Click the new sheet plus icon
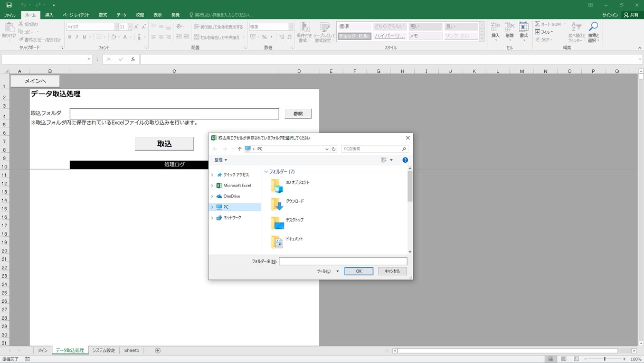644x363 pixels. click(x=157, y=350)
